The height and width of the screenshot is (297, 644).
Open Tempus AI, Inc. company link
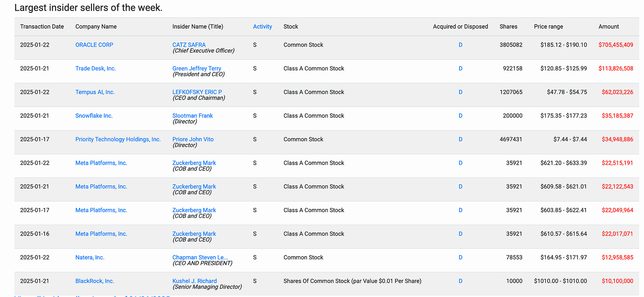95,92
